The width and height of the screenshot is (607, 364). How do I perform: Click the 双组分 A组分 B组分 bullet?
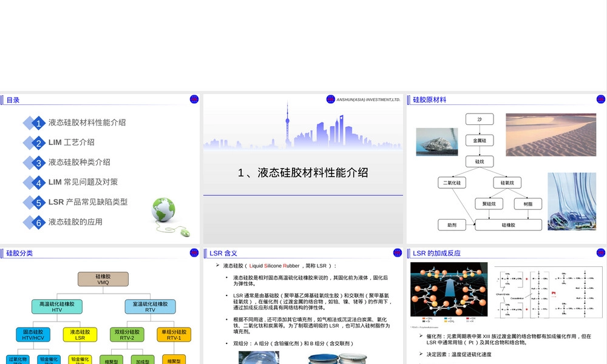point(293,343)
